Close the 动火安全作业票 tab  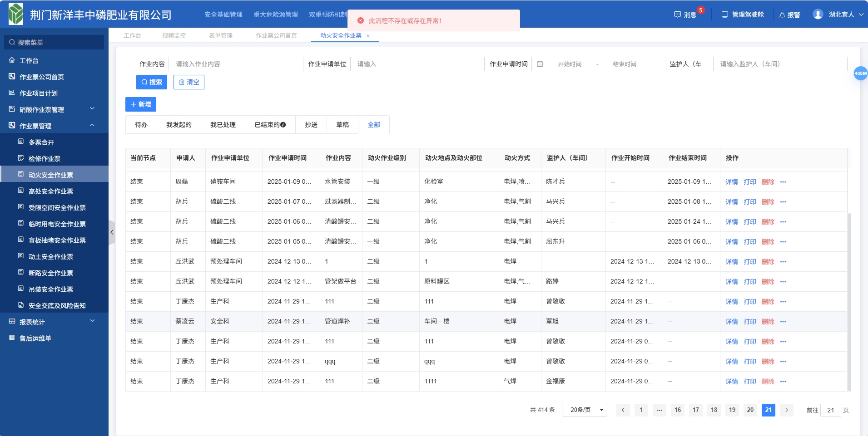tap(368, 35)
